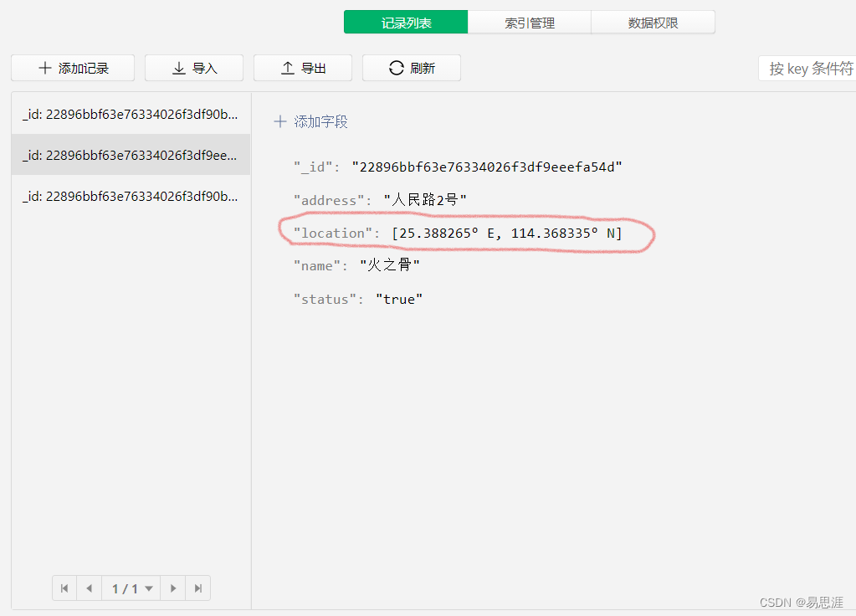Click the 刷新 button to reload records

pyautogui.click(x=411, y=68)
